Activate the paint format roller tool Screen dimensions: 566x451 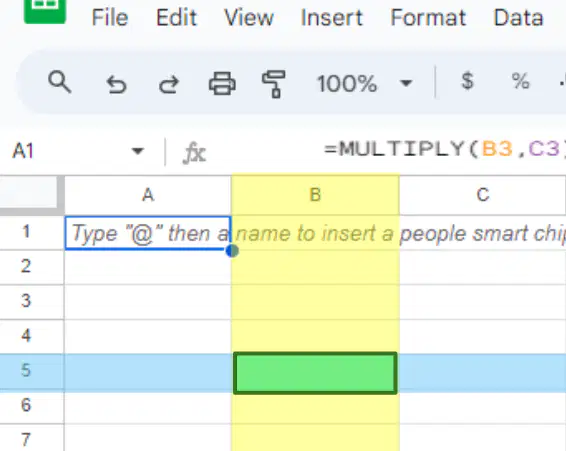click(274, 84)
